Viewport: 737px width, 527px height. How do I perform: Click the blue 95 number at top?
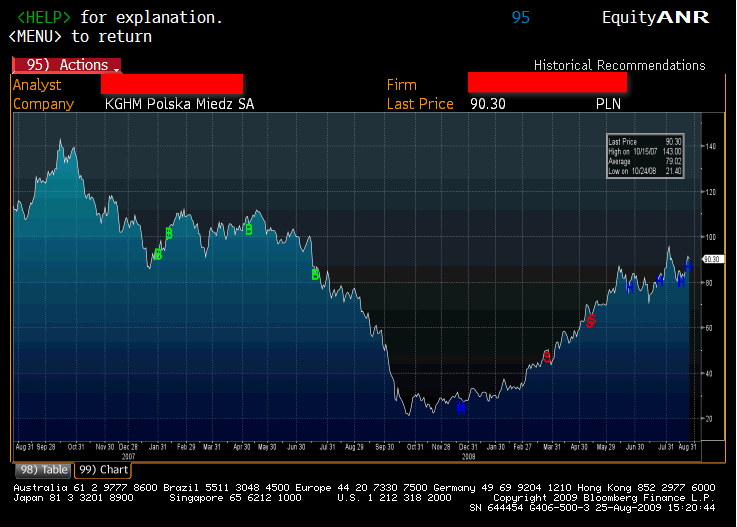click(x=521, y=17)
